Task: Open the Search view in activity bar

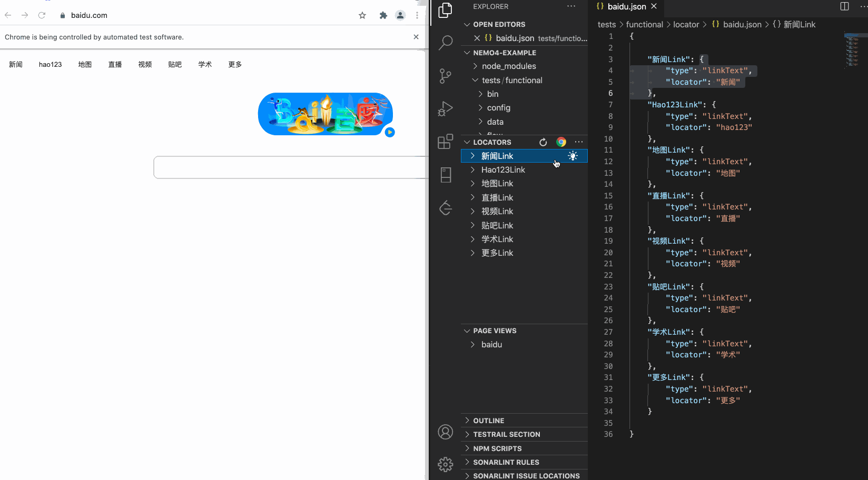Action: [x=446, y=43]
